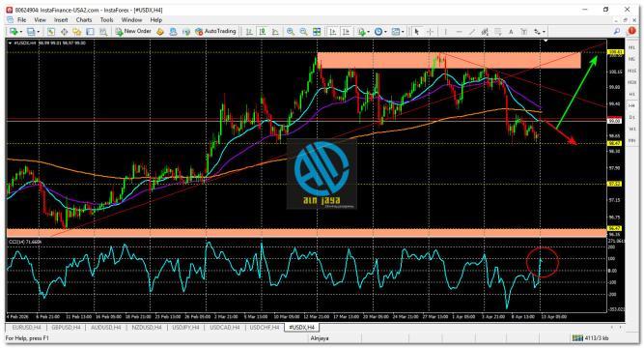Screen dimensions: 644x348
Task: Tile windows with the four-pane icon
Action: pyautogui.click(x=317, y=32)
